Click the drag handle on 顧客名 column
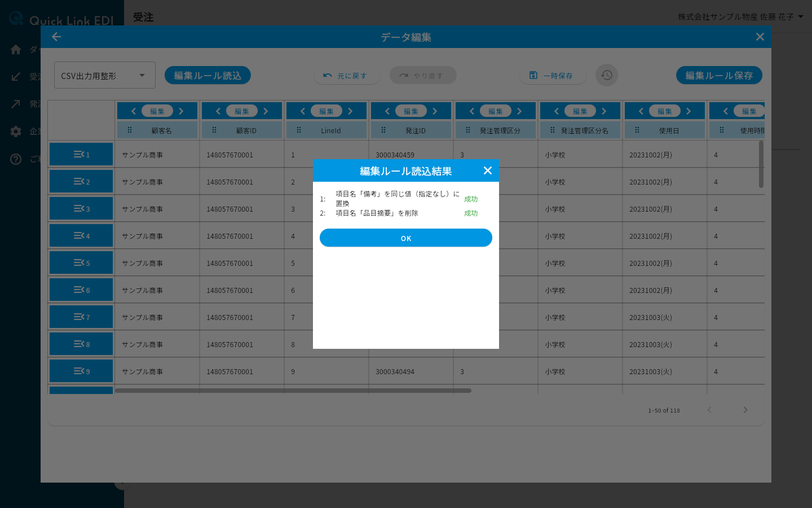 (130, 130)
